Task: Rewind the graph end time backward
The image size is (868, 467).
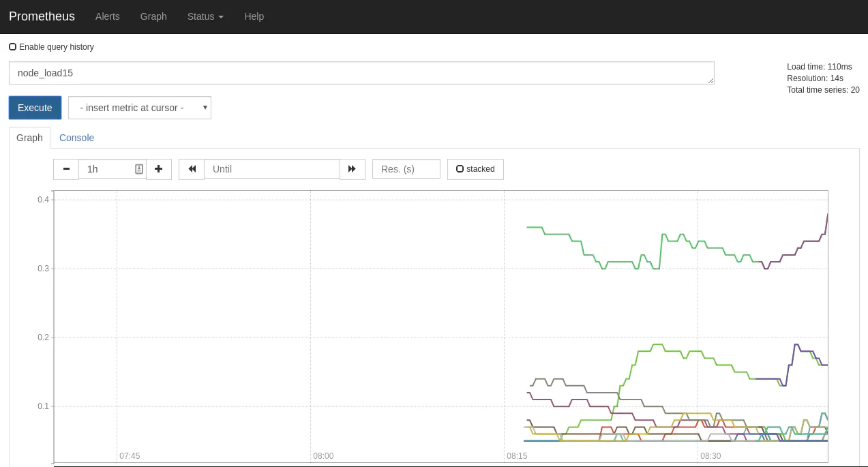Action: [x=192, y=169]
